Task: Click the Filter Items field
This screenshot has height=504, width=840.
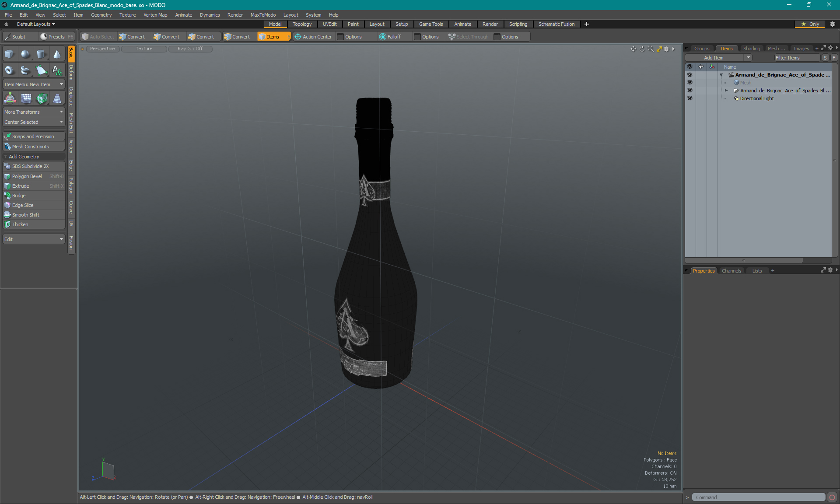Action: (797, 58)
